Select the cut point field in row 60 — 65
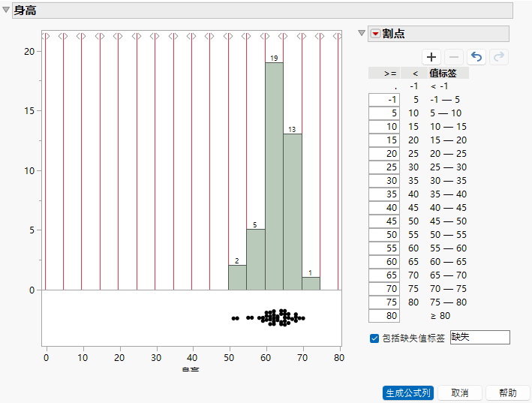This screenshot has height=403, width=532. click(384, 262)
